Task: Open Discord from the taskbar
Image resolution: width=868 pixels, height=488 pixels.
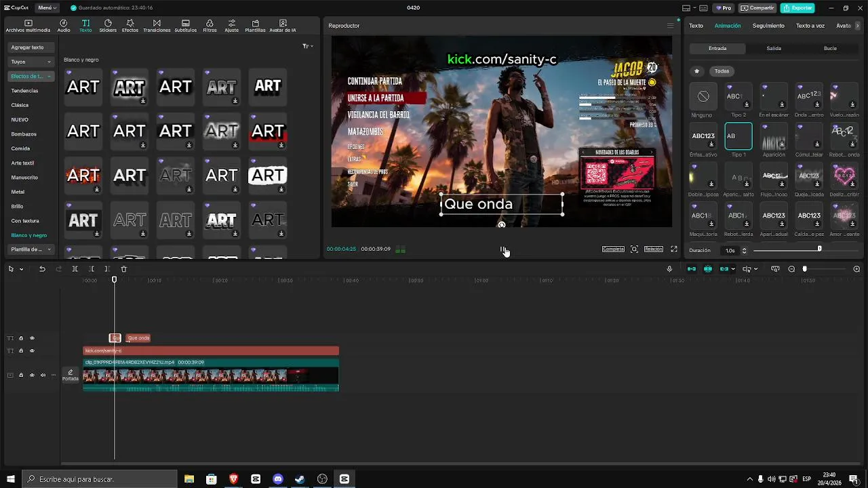Action: 278,479
